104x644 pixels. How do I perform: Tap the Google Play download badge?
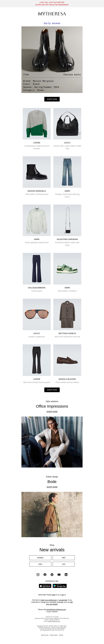pyautogui.click(x=60, y=586)
